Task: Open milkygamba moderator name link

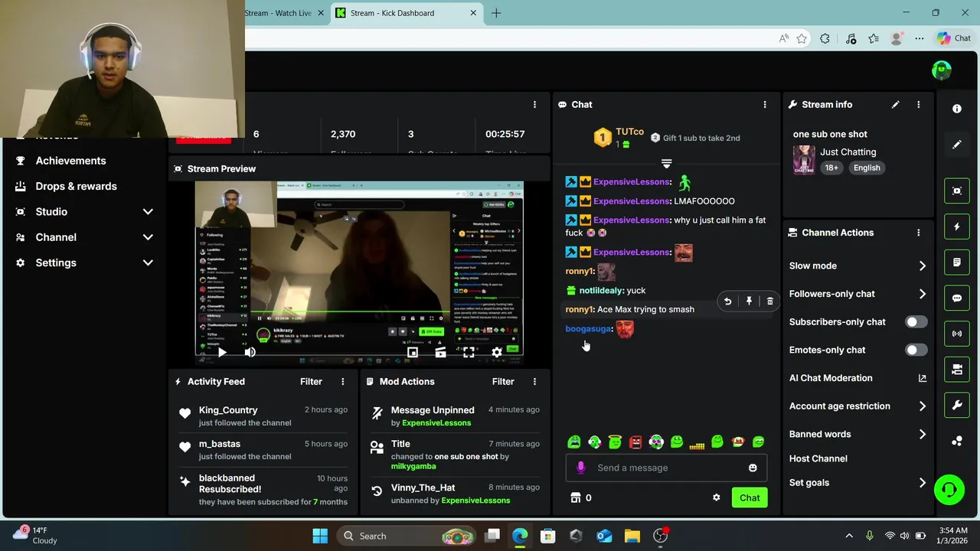Action: (413, 467)
